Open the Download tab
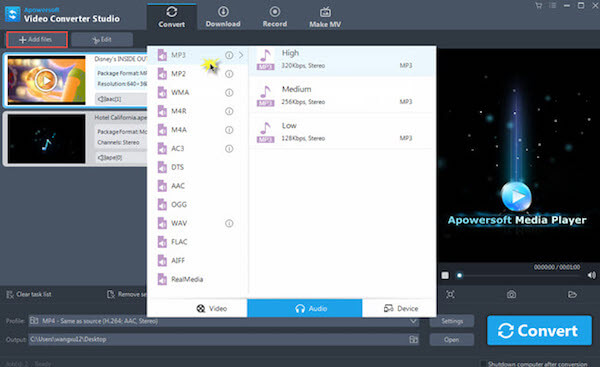Viewport: 600px width, 367px height. 223,17
